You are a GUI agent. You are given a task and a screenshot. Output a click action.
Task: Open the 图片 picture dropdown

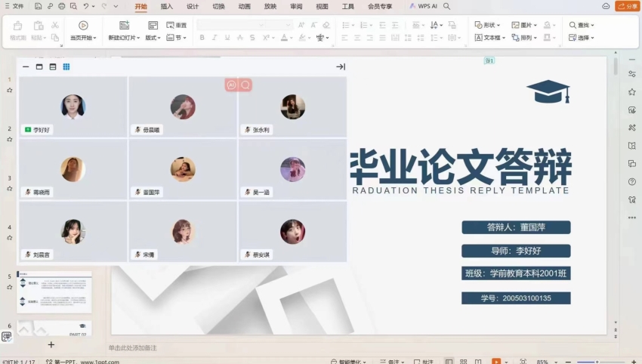524,25
